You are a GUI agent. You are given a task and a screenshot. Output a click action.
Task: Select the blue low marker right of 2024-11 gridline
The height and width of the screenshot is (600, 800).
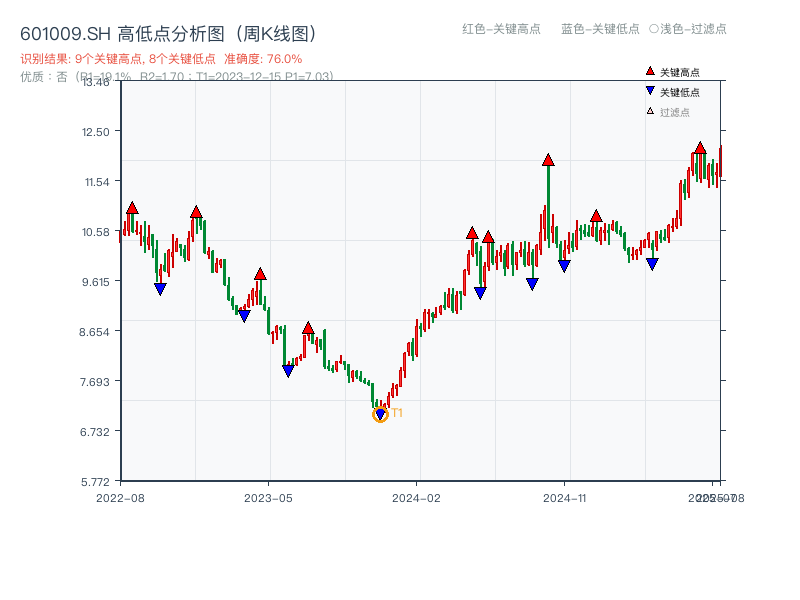[564, 266]
